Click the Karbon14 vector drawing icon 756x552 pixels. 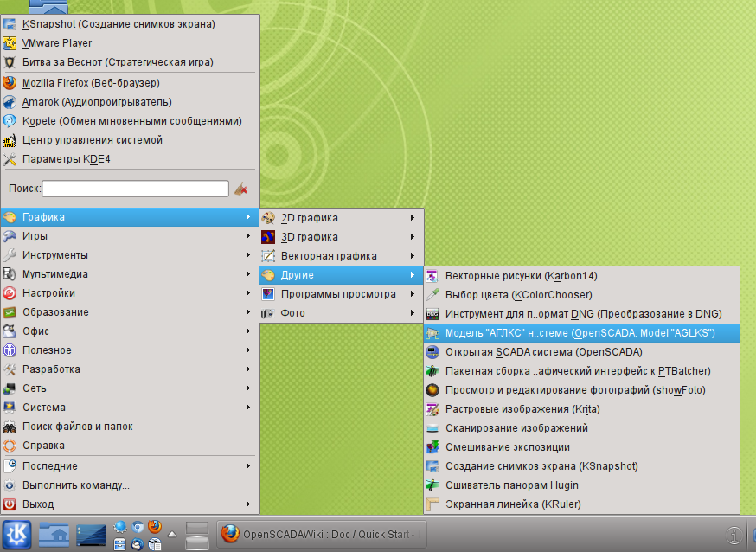432,276
